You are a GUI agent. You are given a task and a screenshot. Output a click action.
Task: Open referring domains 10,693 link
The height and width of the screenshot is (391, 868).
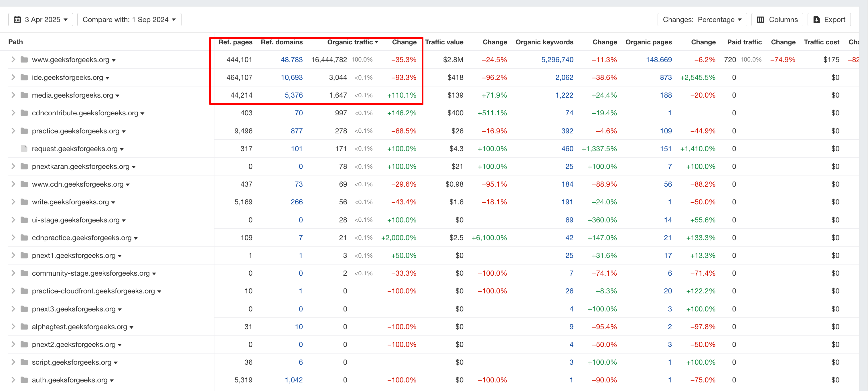click(x=291, y=78)
